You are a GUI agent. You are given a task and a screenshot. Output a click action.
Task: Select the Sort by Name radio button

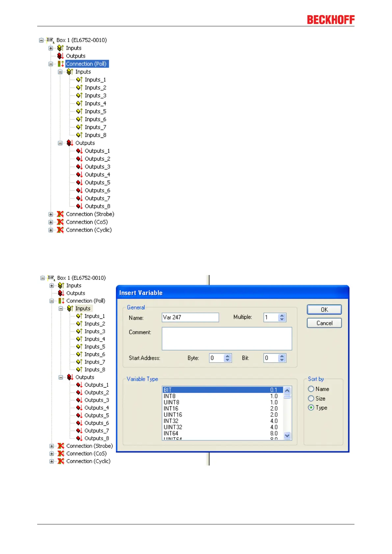pyautogui.click(x=311, y=389)
